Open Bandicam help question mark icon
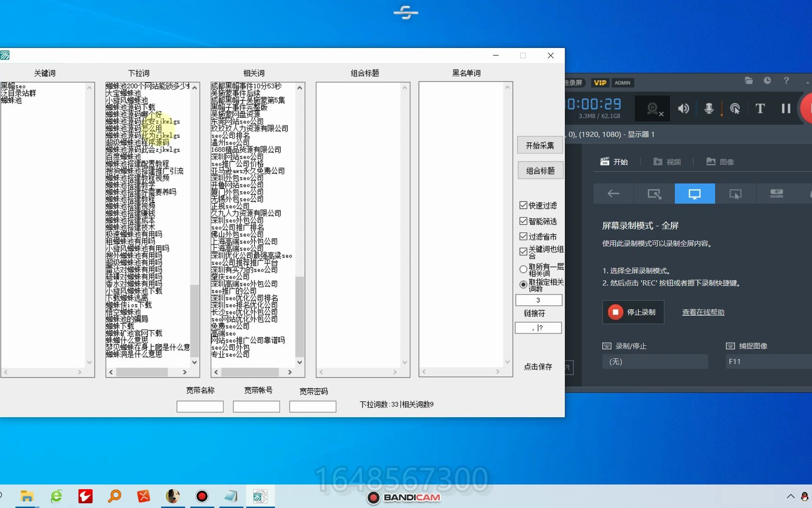 [786, 81]
